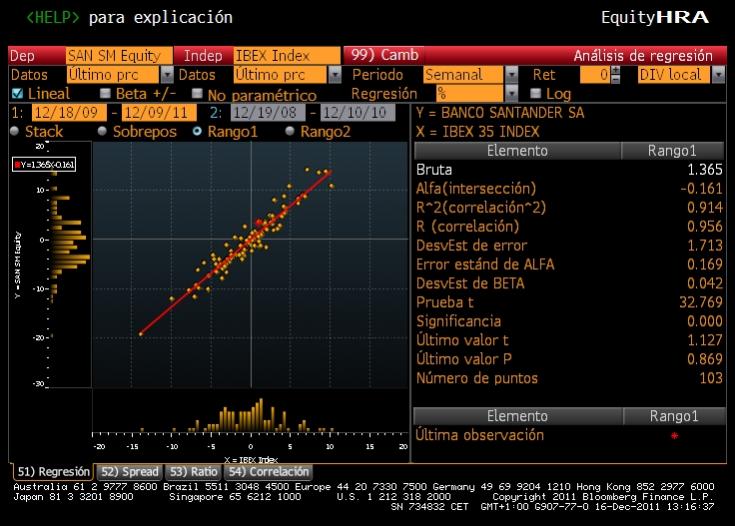The width and height of the screenshot is (735, 526).
Task: Select the R^2(correlación^2) row
Action: coord(569,207)
